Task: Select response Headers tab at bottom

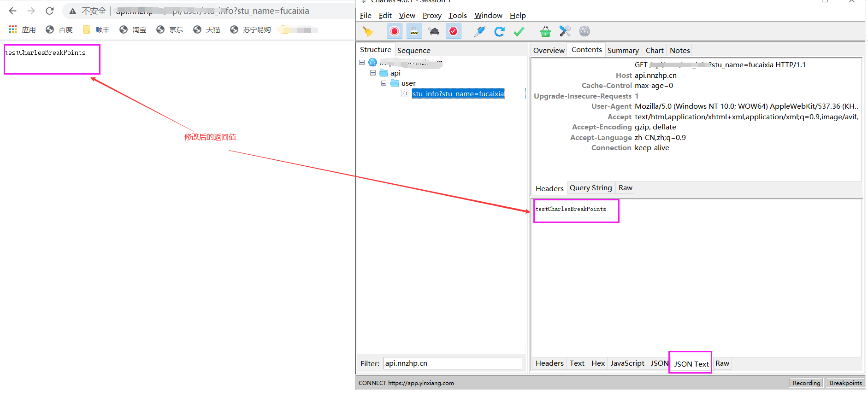Action: click(x=549, y=363)
